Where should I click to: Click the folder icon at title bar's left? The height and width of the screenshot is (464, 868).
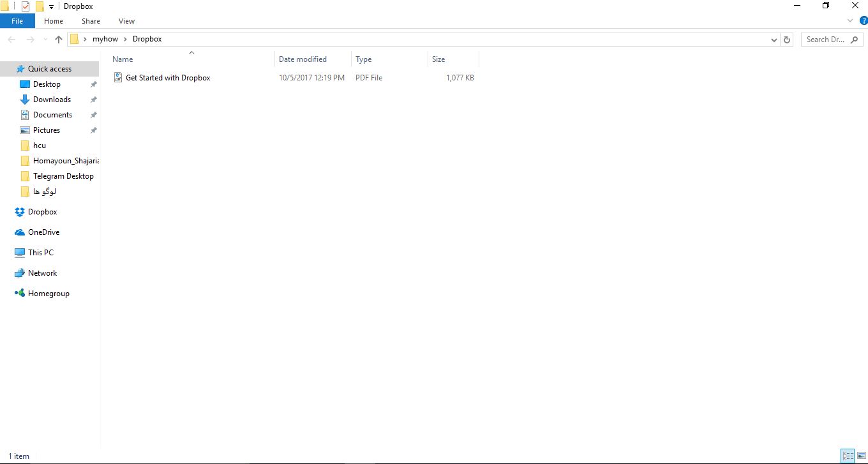coord(4,6)
